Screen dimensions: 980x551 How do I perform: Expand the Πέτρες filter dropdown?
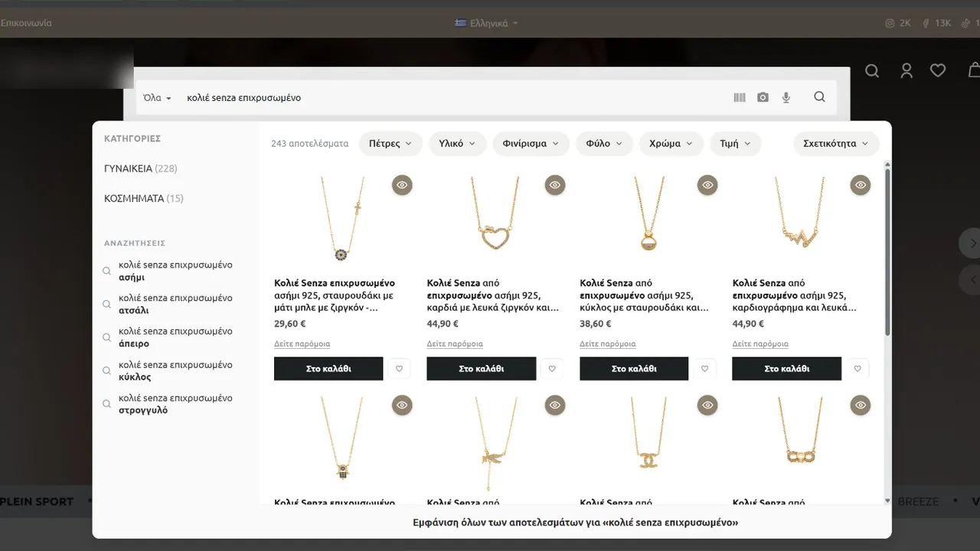390,143
